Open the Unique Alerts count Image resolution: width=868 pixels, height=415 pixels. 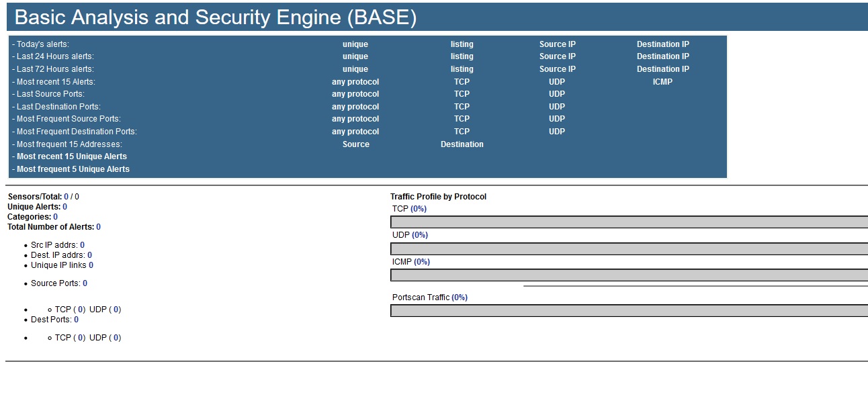(x=64, y=207)
